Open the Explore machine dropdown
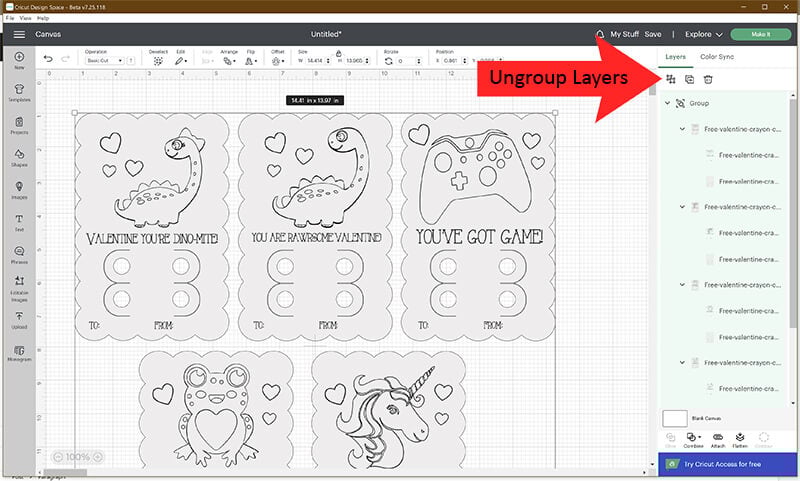Viewport: 800px width, 481px height. pyautogui.click(x=704, y=34)
